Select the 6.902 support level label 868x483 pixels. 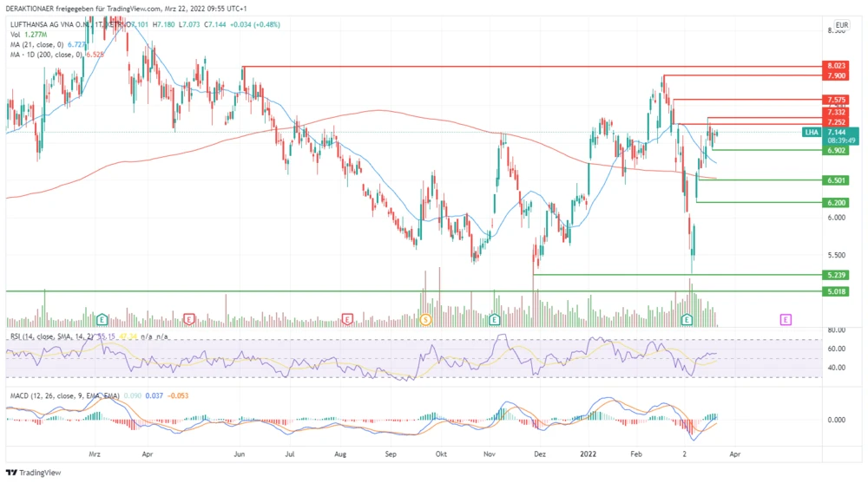click(836, 151)
